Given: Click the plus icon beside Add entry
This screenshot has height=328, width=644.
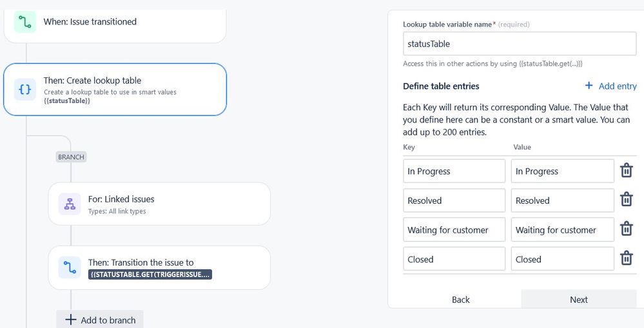Looking at the screenshot, I should click(x=589, y=86).
